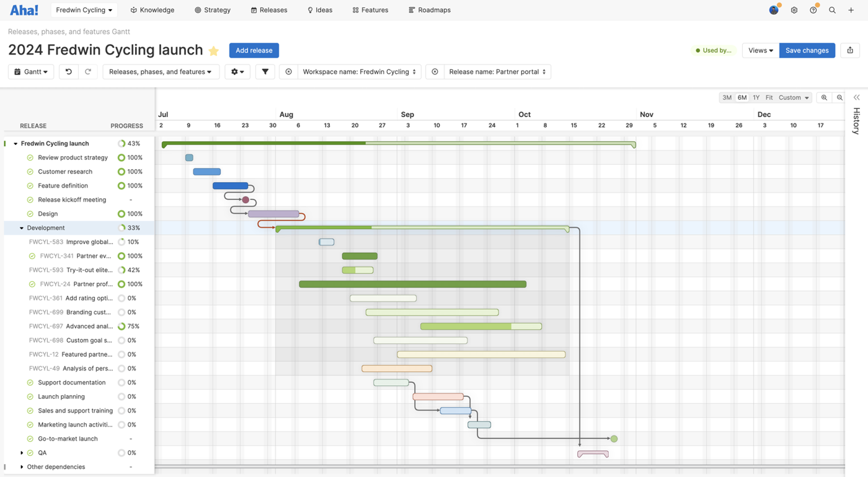Click the share/export icon button
The image size is (868, 477).
(x=850, y=50)
